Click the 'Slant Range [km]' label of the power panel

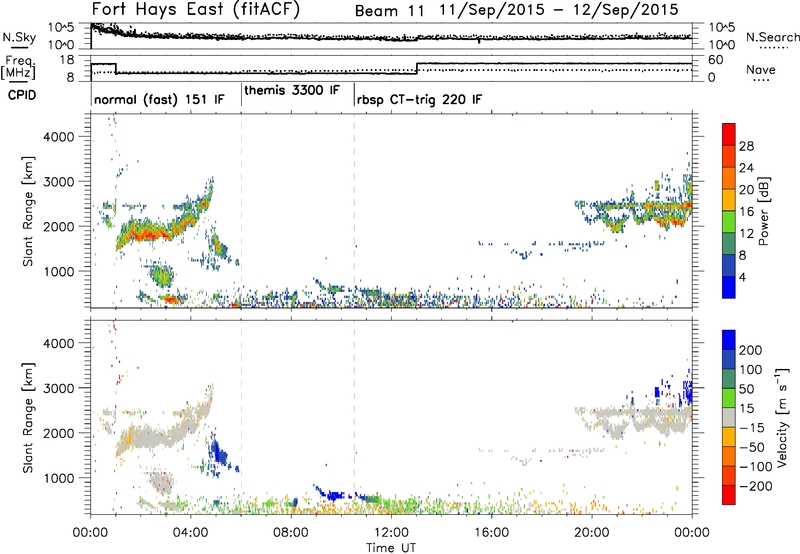coord(28,211)
